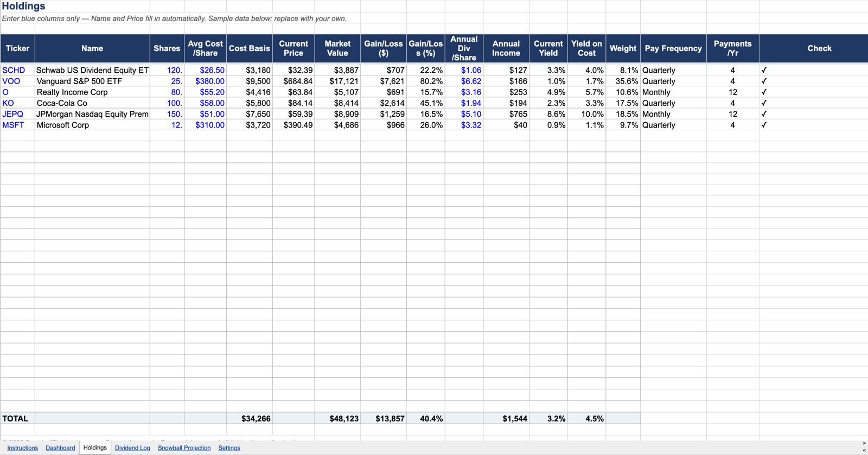Click the check mark in the JEPQ row
The image size is (868, 455).
pos(764,114)
